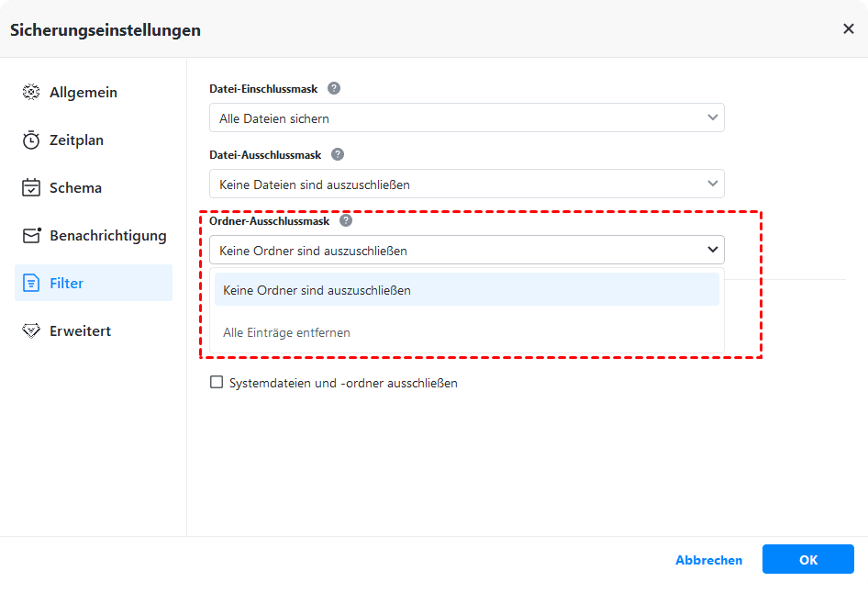
Task: Click help icon next to Datei-Ausschlussmask
Action: click(338, 155)
